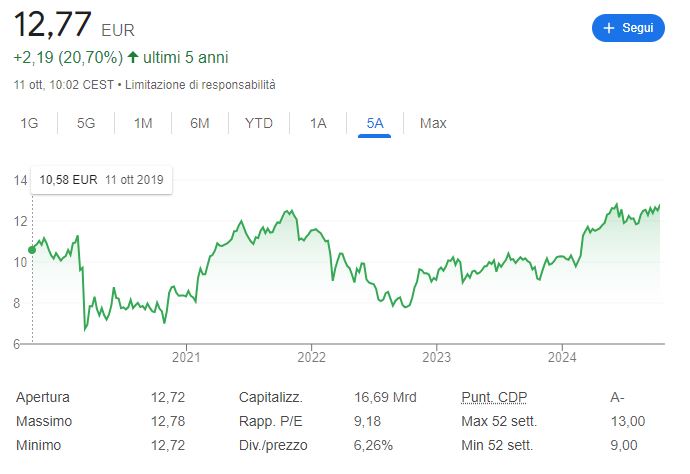Click the plus icon on Segui button
This screenshot has width=690, height=474.
point(608,28)
